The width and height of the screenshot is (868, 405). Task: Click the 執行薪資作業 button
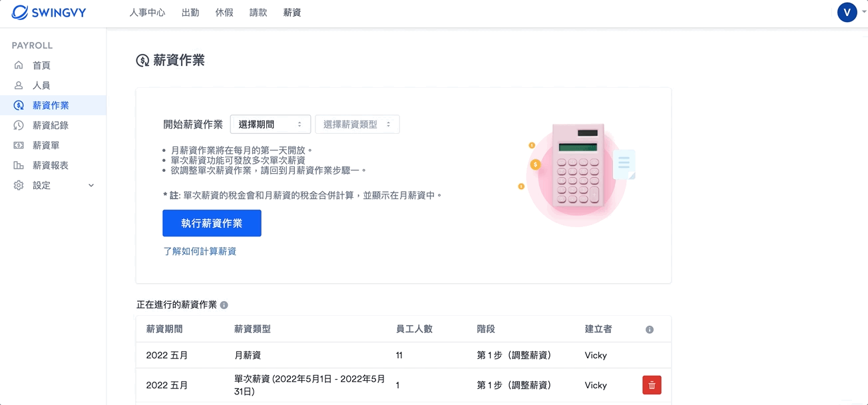212,223
